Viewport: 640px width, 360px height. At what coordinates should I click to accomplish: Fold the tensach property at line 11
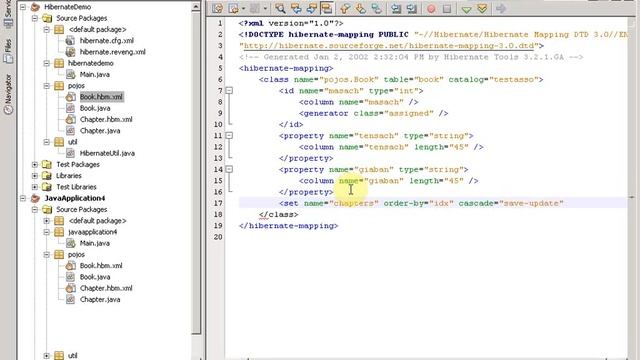point(229,136)
